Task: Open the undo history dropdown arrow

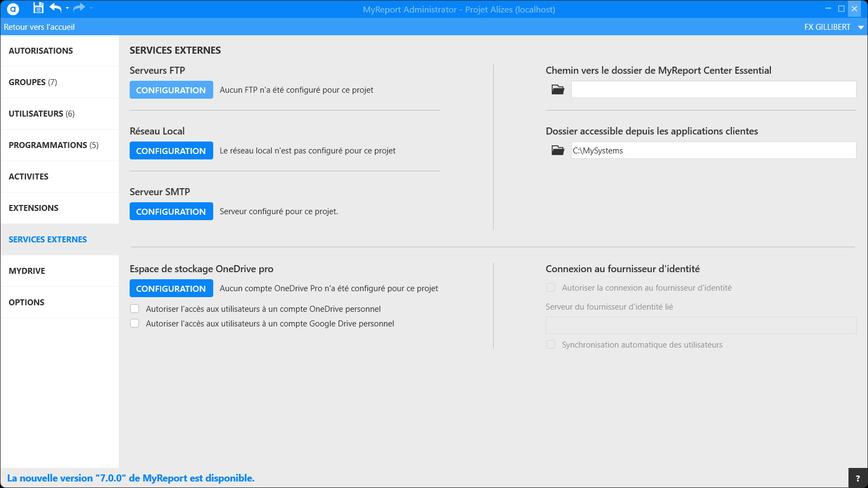Action: pyautogui.click(x=67, y=8)
